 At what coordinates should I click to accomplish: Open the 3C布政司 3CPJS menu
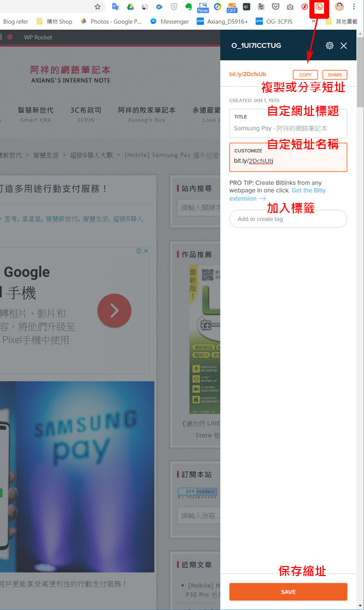coord(85,114)
